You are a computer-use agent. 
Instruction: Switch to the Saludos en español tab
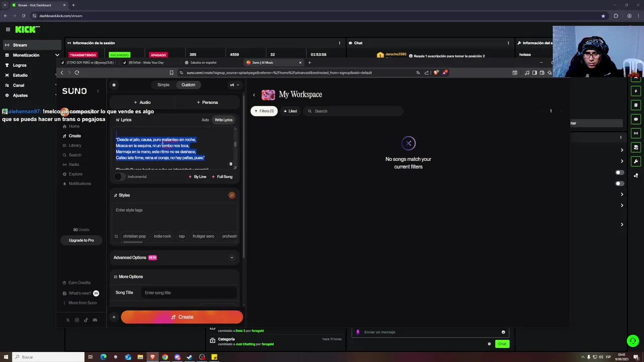[203, 63]
